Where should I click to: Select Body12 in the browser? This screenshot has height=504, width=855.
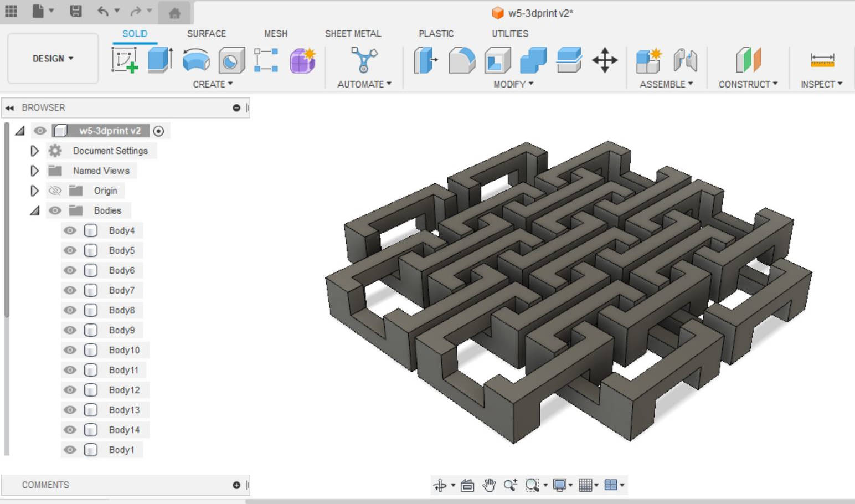[124, 390]
